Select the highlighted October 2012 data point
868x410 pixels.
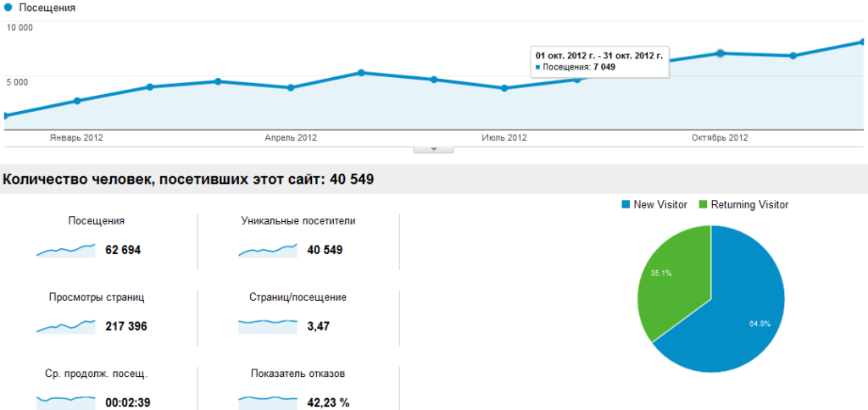pos(721,53)
